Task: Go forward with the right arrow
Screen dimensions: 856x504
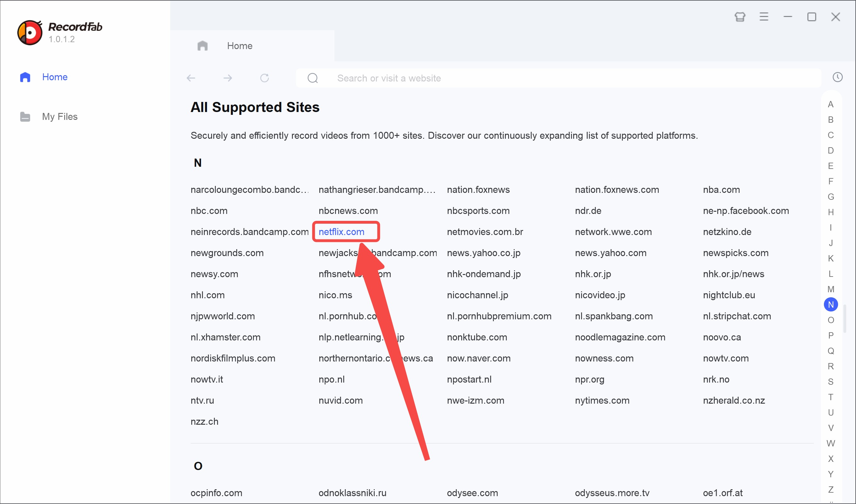Action: 227,78
